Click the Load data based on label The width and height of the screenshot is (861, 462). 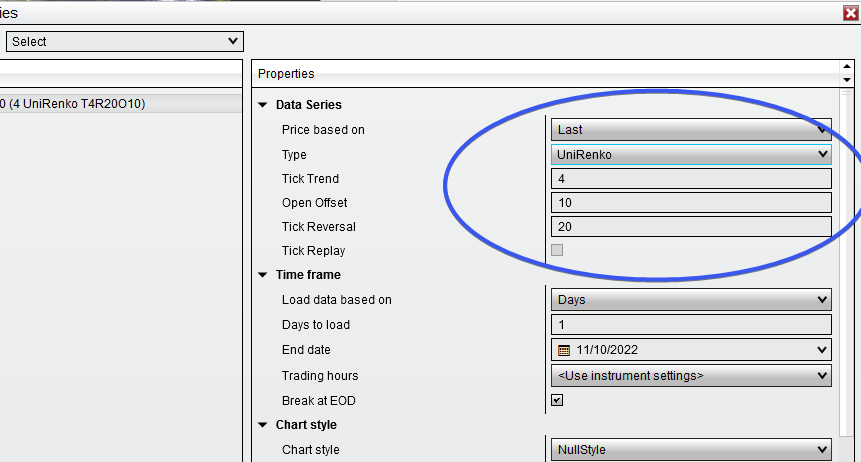click(x=337, y=300)
